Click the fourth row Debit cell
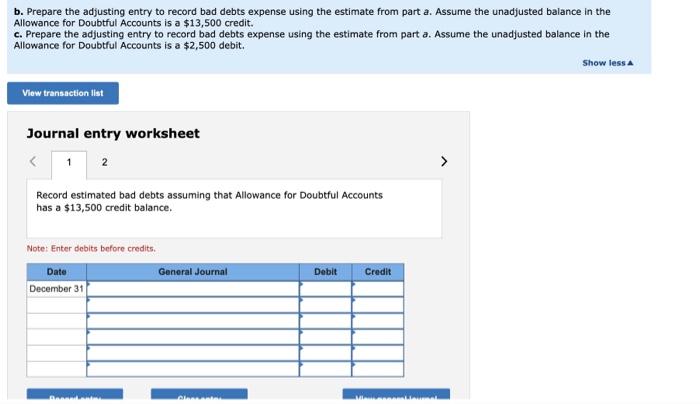This screenshot has height=404, width=700. tap(325, 337)
